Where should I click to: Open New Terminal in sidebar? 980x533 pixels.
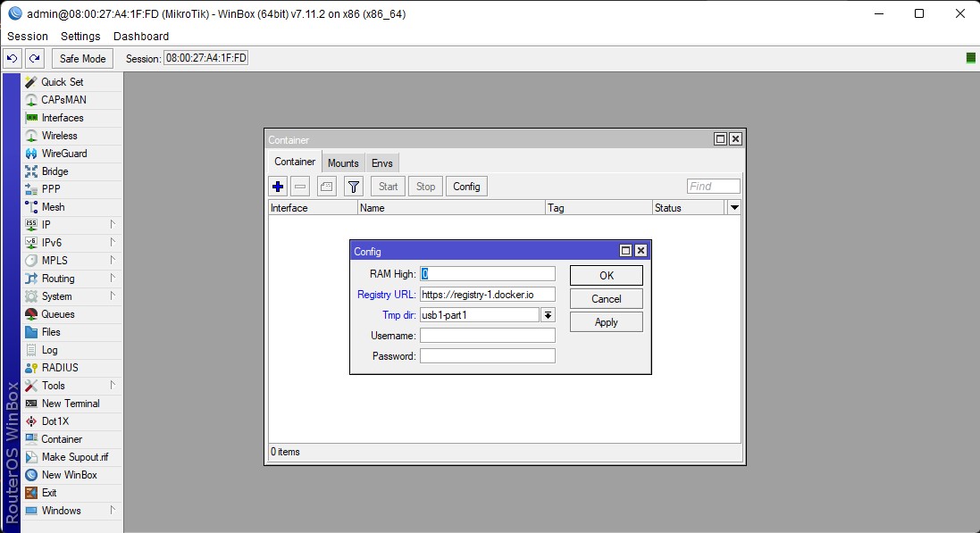pyautogui.click(x=70, y=404)
